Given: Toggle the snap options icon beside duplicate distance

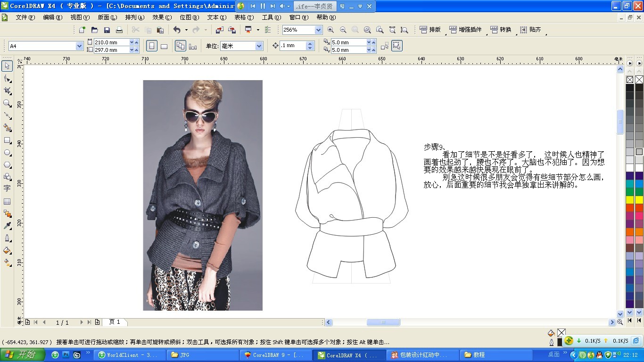Looking at the screenshot, I should 385,46.
